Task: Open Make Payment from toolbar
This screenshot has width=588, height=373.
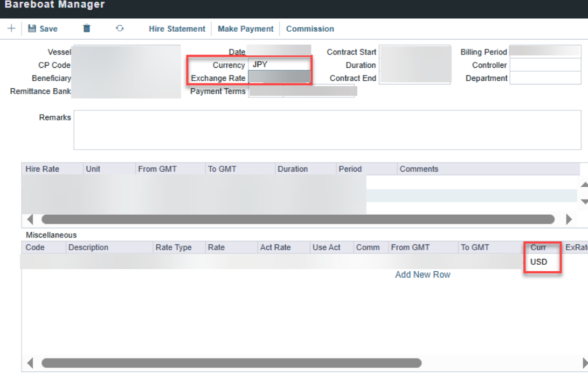Action: click(x=245, y=29)
